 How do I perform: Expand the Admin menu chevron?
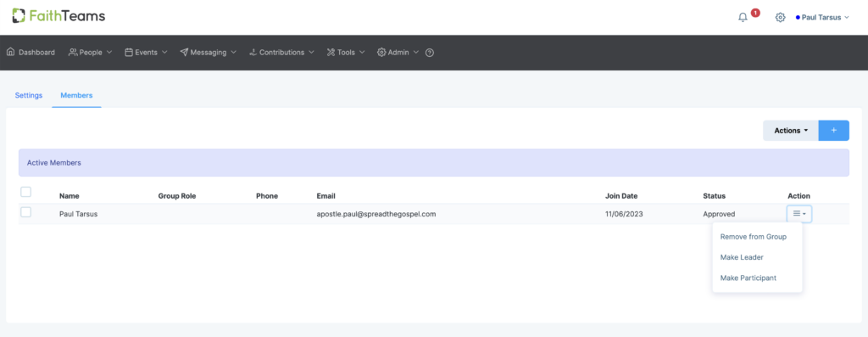click(x=415, y=52)
